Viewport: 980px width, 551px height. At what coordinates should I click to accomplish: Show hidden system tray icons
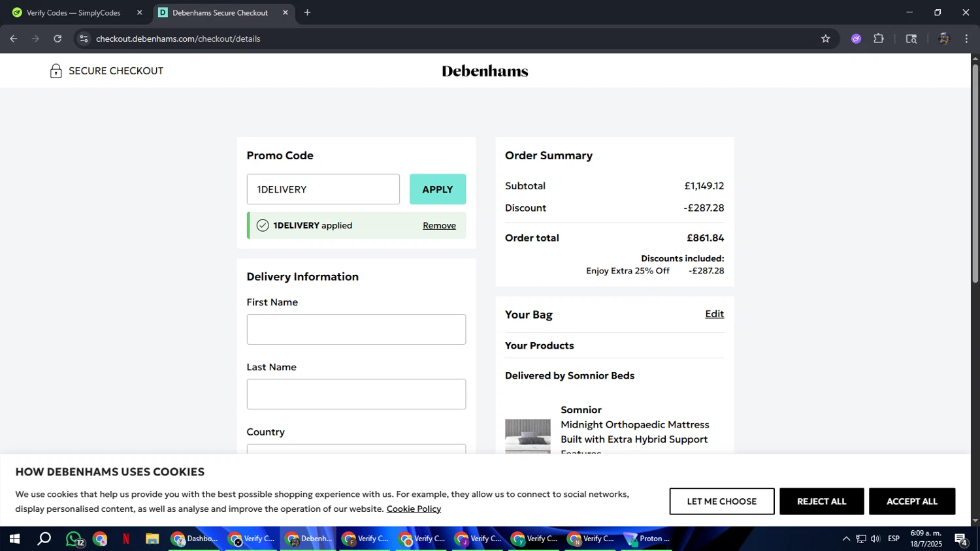(846, 539)
